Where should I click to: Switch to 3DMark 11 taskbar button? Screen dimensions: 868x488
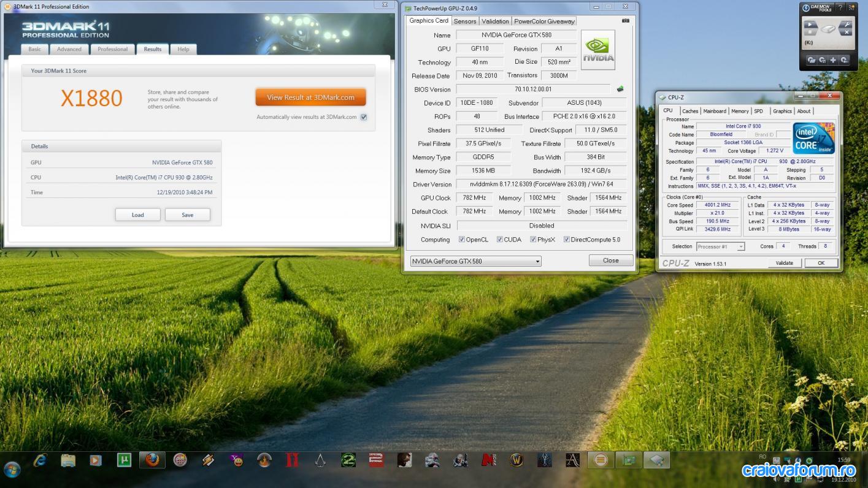tap(601, 460)
